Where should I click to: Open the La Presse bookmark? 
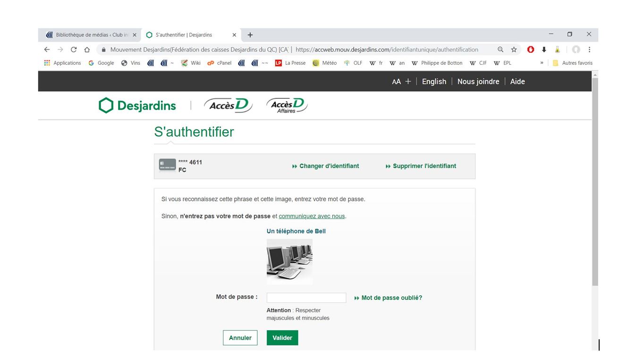pos(290,63)
